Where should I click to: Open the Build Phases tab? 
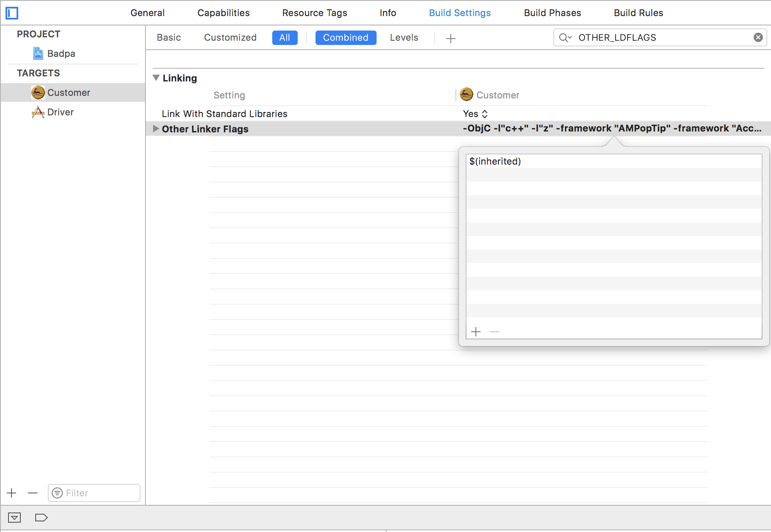[552, 13]
